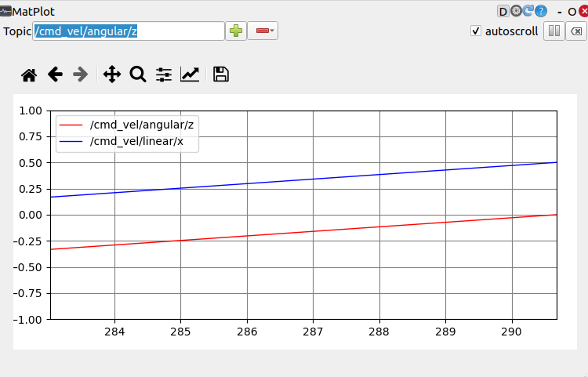Open help with the question mark icon

point(541,12)
